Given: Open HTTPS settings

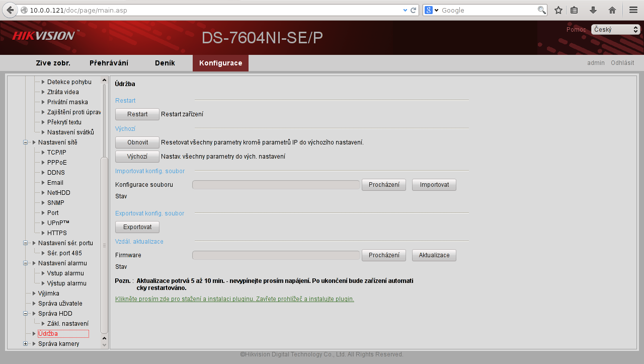Looking at the screenshot, I should pos(57,233).
